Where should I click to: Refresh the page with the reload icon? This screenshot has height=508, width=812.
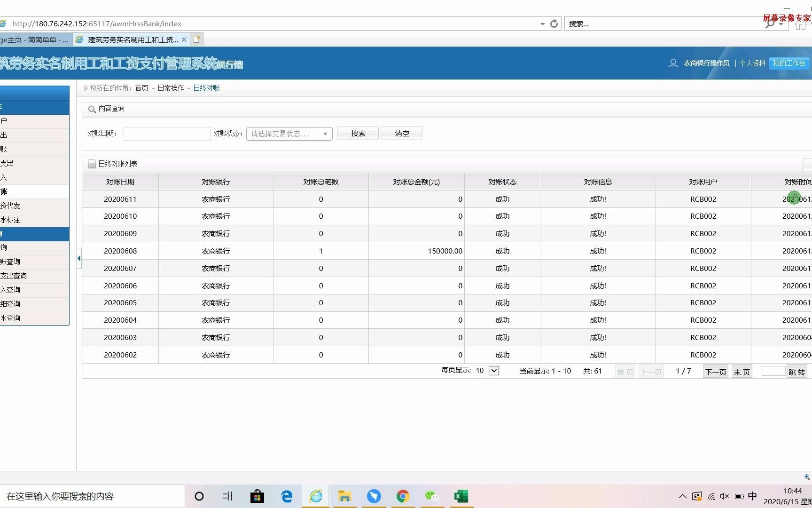(x=554, y=24)
